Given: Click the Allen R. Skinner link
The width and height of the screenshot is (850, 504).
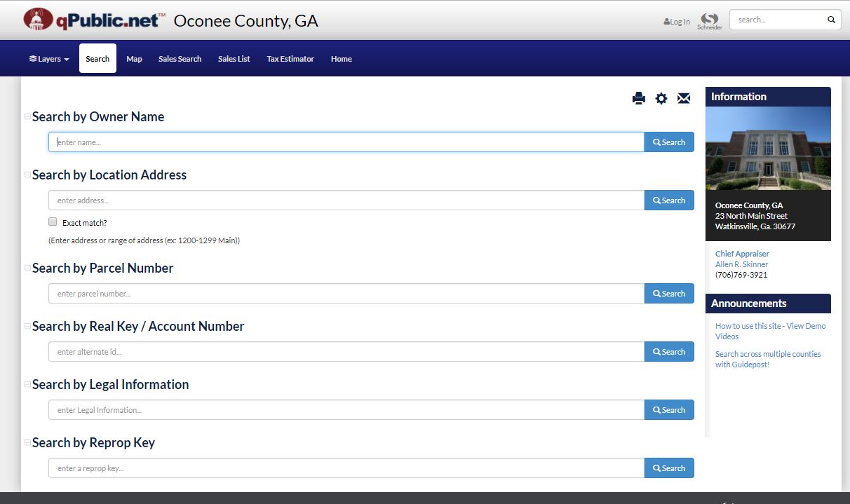Looking at the screenshot, I should point(741,264).
